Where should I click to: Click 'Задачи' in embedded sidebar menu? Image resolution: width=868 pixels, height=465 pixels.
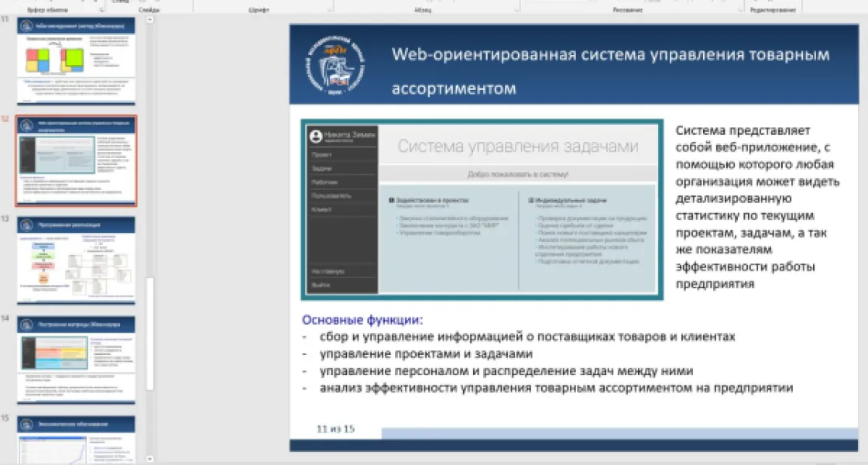point(321,168)
